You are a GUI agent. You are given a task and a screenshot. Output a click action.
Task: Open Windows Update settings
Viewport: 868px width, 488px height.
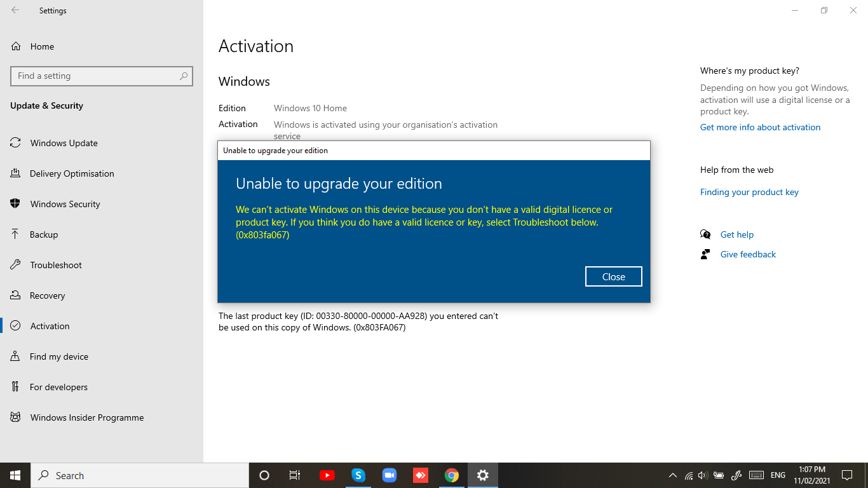tap(102, 143)
